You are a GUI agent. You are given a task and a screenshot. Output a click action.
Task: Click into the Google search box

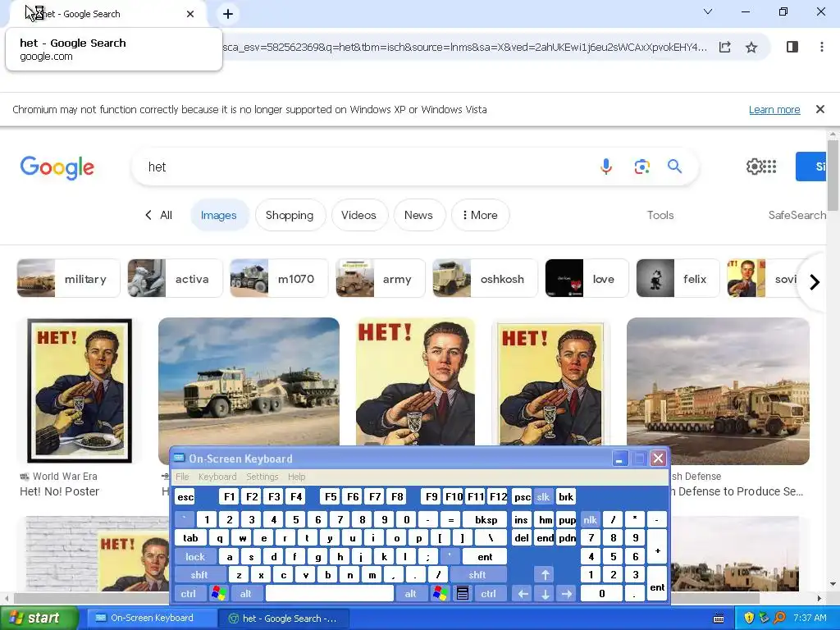[364, 167]
